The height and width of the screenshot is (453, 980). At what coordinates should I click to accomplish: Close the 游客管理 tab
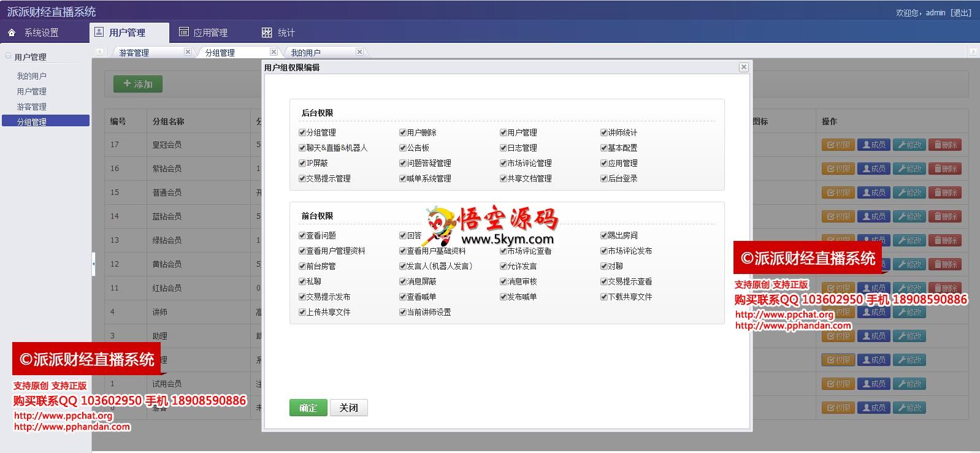coord(188,52)
